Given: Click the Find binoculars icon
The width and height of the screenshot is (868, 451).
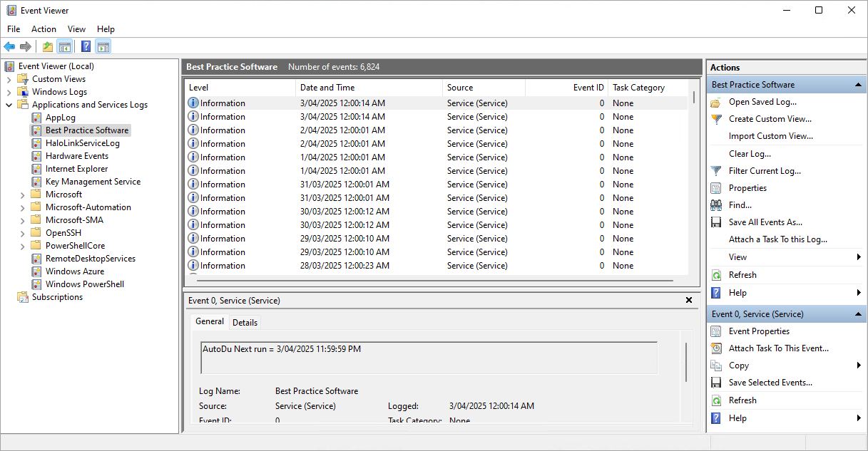Looking at the screenshot, I should pos(716,205).
